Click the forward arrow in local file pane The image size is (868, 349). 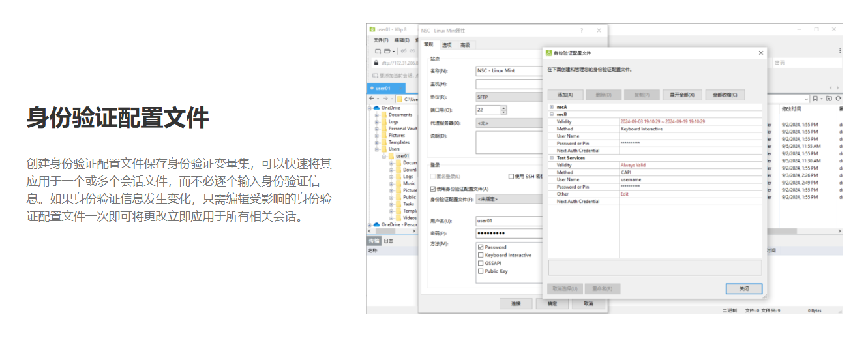coord(385,99)
